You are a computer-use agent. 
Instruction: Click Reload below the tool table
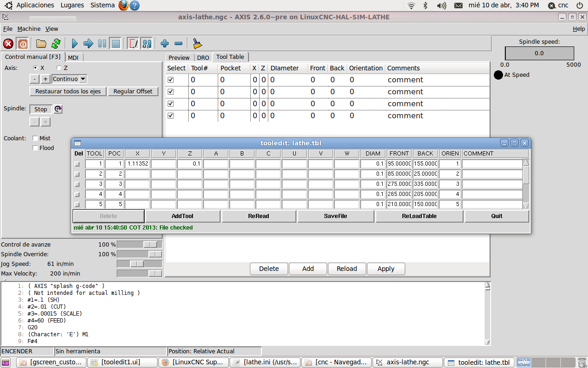347,269
